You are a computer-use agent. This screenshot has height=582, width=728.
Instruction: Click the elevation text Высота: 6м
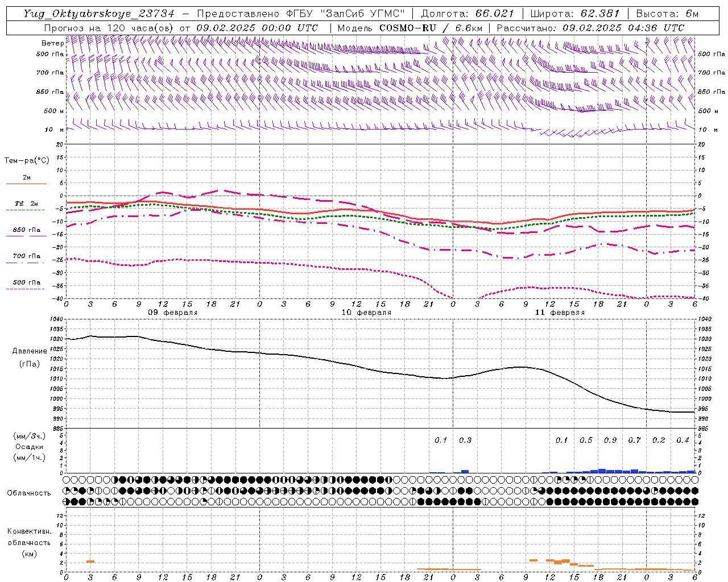click(x=667, y=14)
